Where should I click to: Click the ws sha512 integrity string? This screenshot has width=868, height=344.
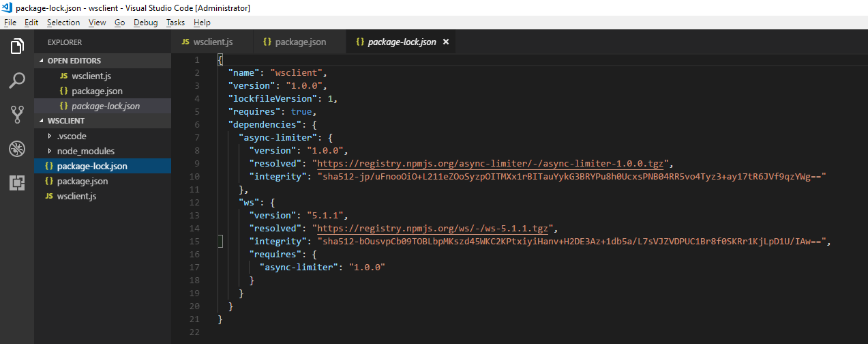(x=572, y=241)
